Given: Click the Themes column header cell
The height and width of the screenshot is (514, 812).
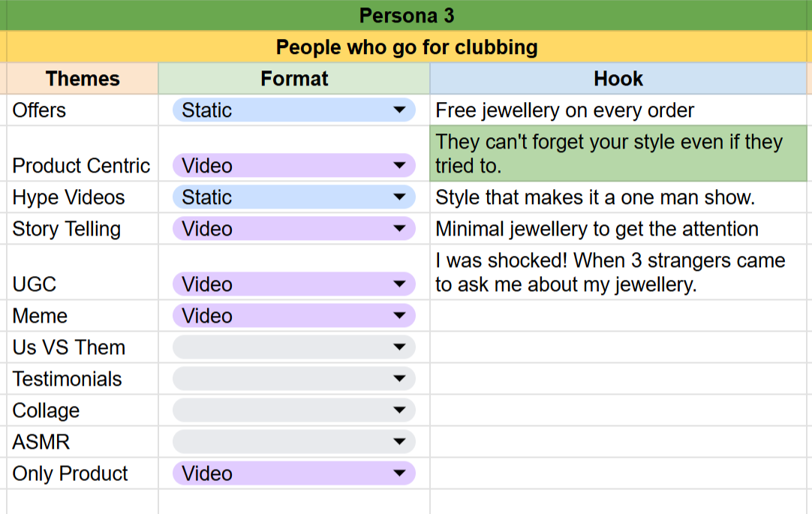Looking at the screenshot, I should click(82, 79).
